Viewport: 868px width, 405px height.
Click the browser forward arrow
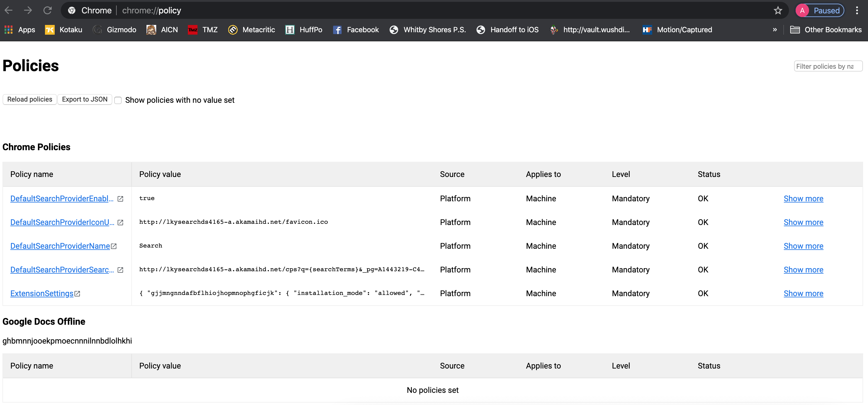click(x=28, y=10)
